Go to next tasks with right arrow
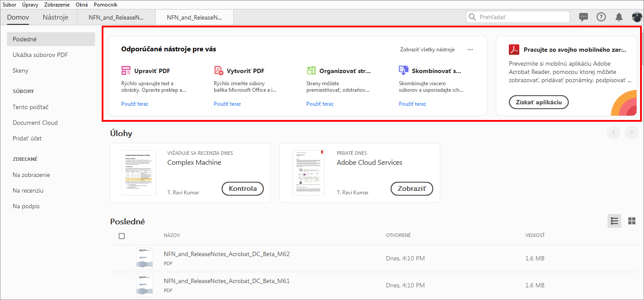Screen dimensions: 644x300 (632, 133)
